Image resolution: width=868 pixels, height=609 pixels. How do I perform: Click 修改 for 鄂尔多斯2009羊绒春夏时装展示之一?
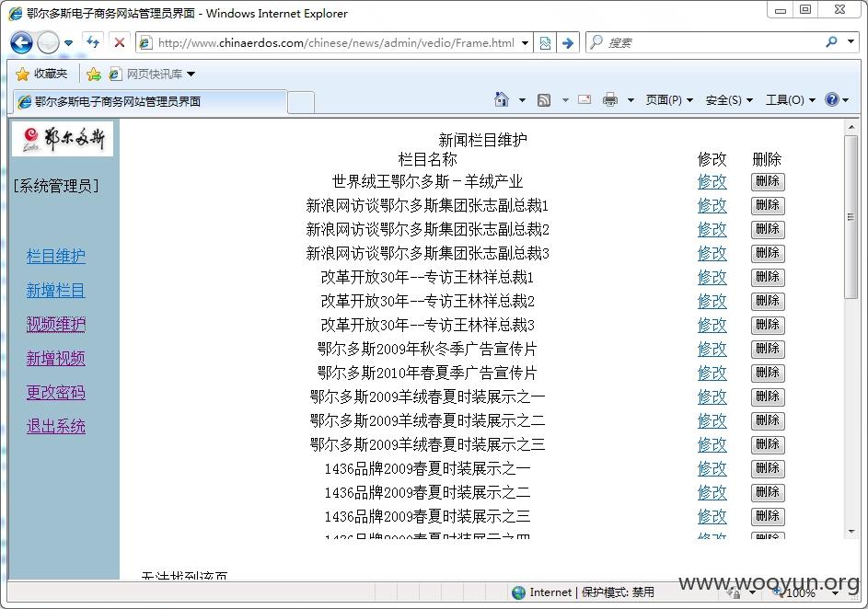tap(712, 396)
